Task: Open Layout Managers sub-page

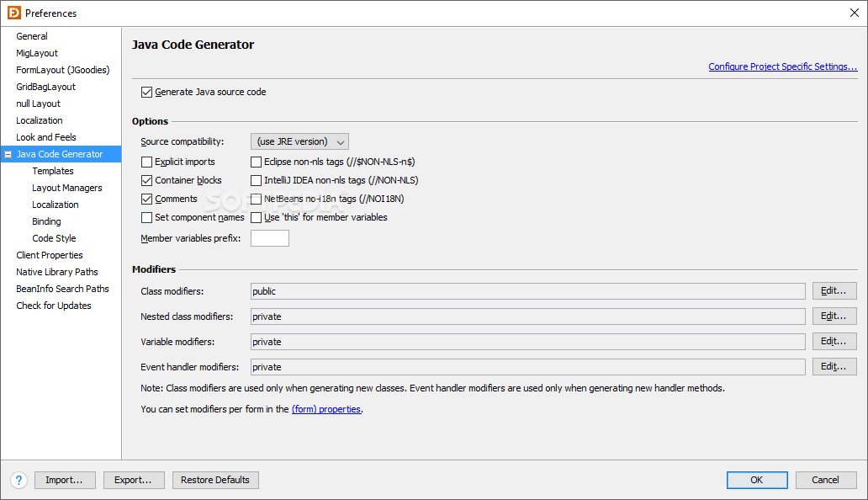Action: tap(67, 189)
